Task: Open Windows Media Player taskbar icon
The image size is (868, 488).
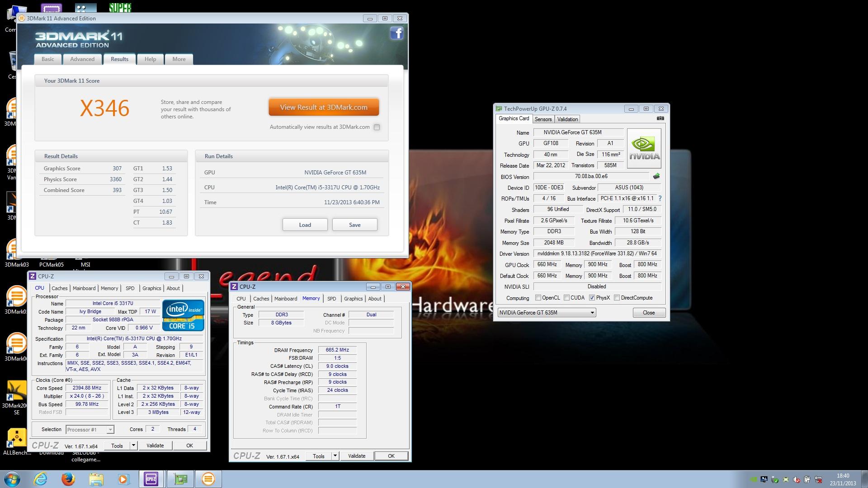Action: coord(123,479)
